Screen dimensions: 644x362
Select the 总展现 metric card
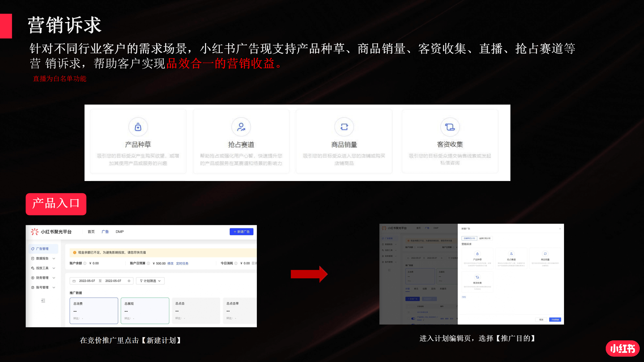pyautogui.click(x=145, y=311)
